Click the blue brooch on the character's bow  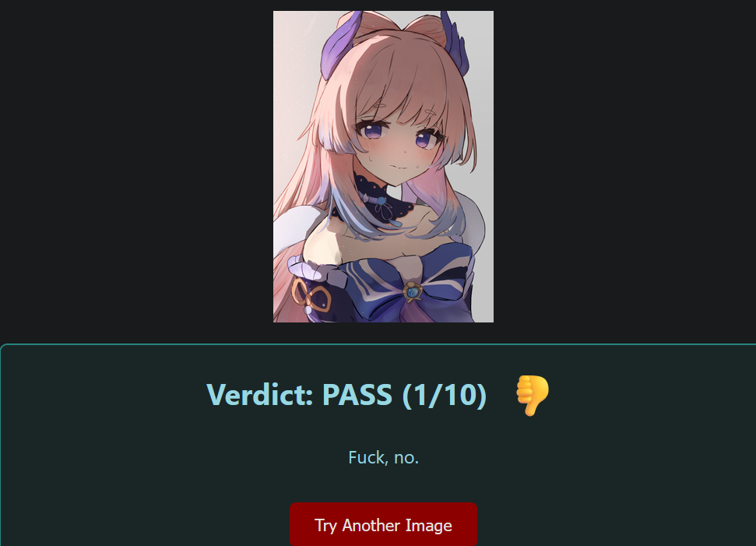pos(412,292)
